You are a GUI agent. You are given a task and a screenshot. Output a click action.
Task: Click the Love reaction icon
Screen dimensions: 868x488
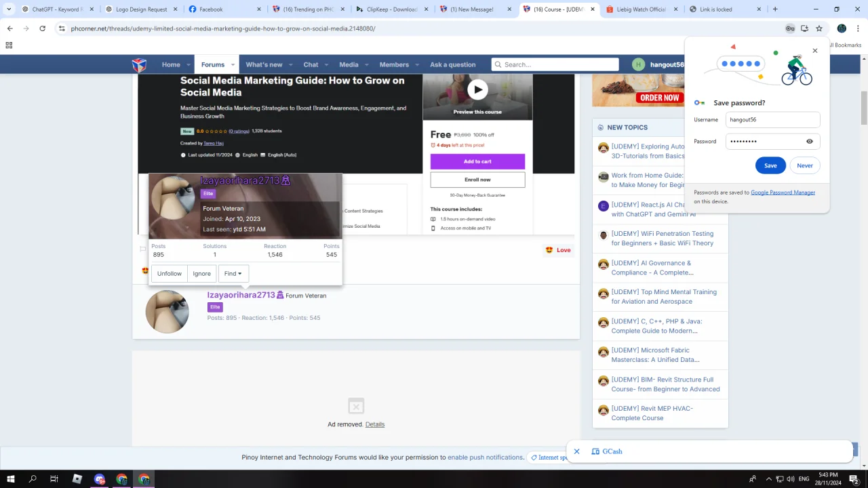(x=549, y=250)
